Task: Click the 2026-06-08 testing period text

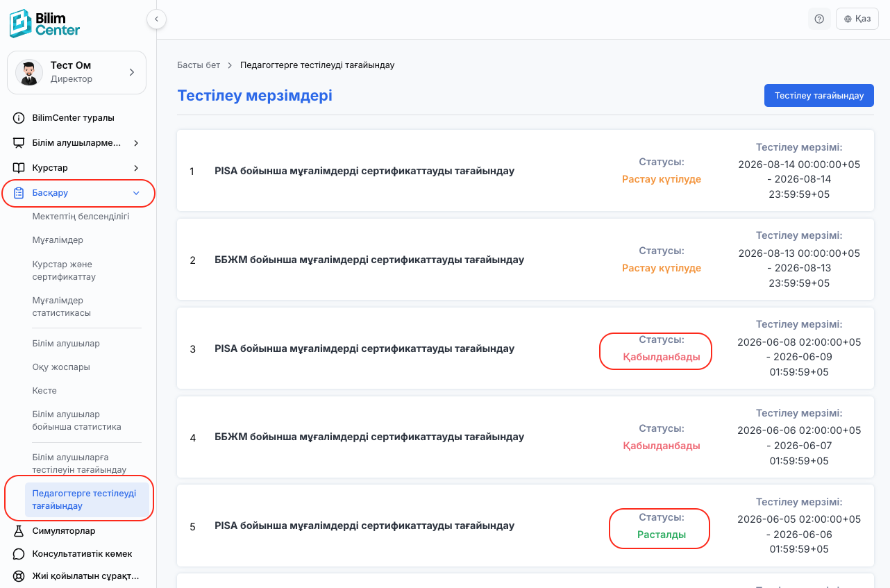Action: (x=799, y=357)
